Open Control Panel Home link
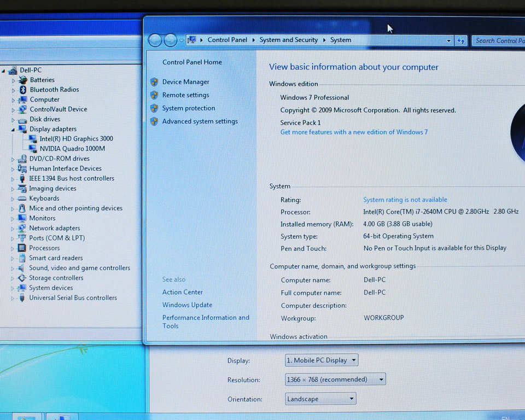525x420 pixels. pyautogui.click(x=192, y=62)
